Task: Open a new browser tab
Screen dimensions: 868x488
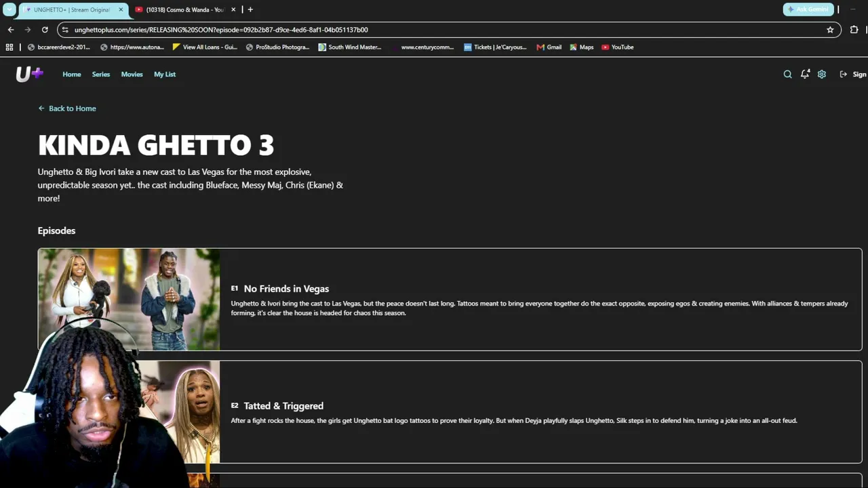Action: pos(250,9)
